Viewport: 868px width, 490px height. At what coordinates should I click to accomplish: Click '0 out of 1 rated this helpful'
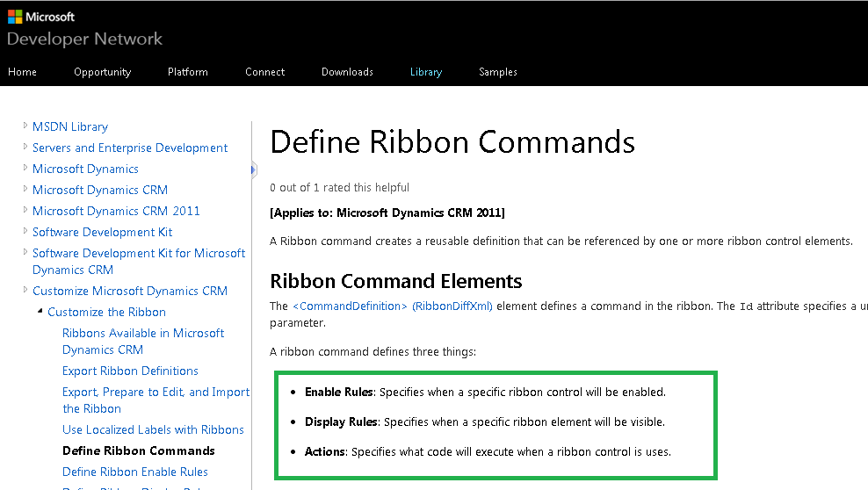(x=339, y=188)
